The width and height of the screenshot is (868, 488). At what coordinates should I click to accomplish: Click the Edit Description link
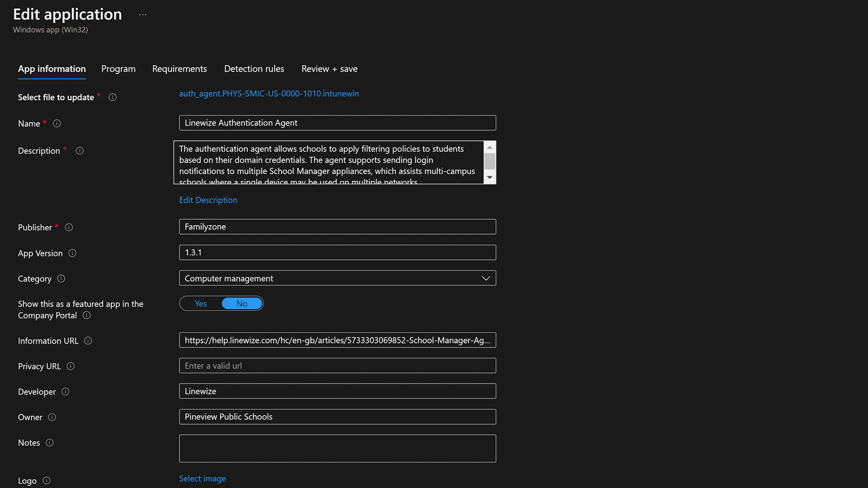click(208, 200)
